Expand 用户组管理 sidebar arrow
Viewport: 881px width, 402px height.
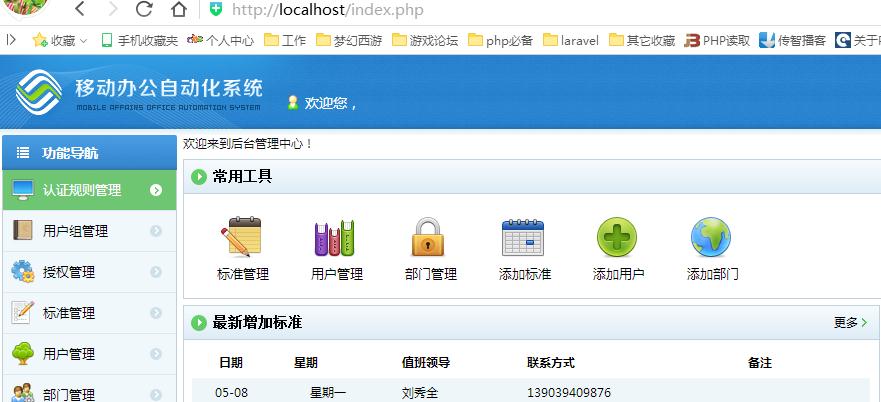pos(156,231)
